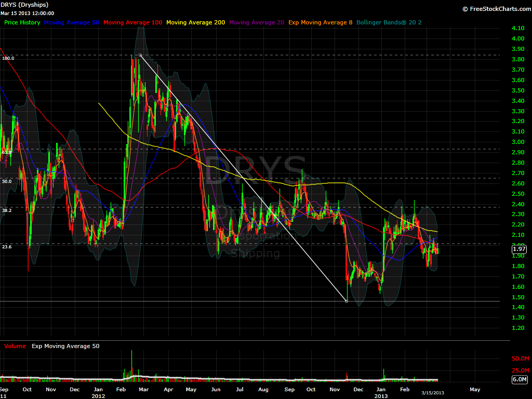Select the Exp Moving Average 8 legend
The image size is (532, 399).
pos(322,22)
